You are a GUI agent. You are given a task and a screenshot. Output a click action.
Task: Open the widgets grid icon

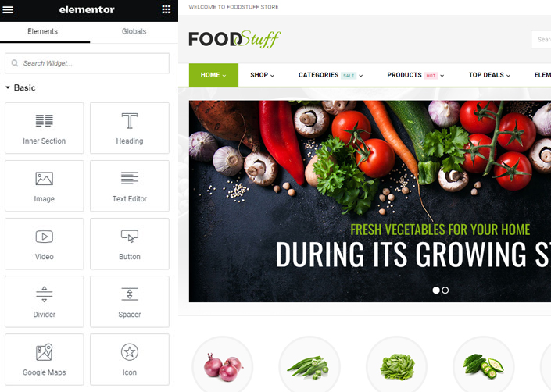(166, 9)
